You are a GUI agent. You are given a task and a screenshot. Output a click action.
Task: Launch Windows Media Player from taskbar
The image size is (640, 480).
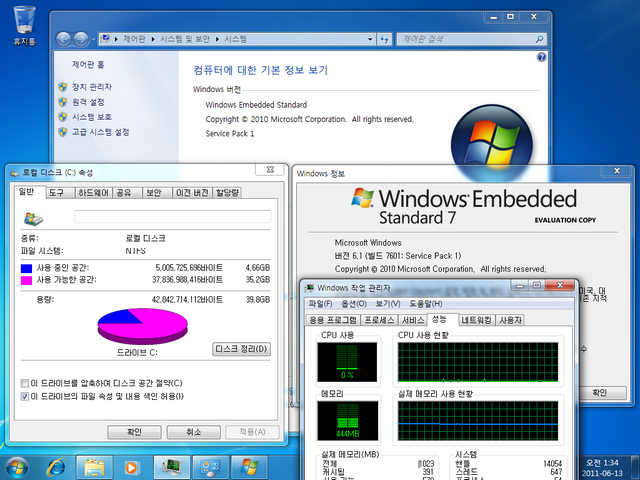point(131,467)
